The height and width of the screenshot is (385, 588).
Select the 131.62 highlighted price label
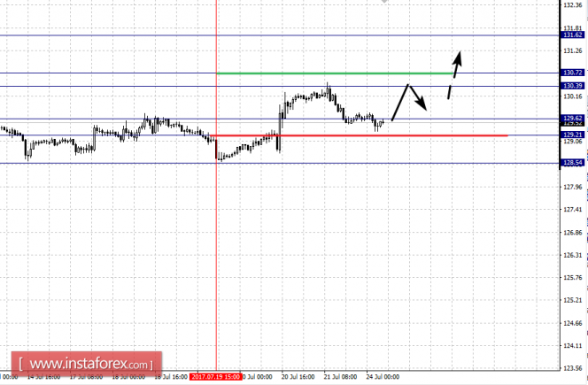pyautogui.click(x=572, y=35)
